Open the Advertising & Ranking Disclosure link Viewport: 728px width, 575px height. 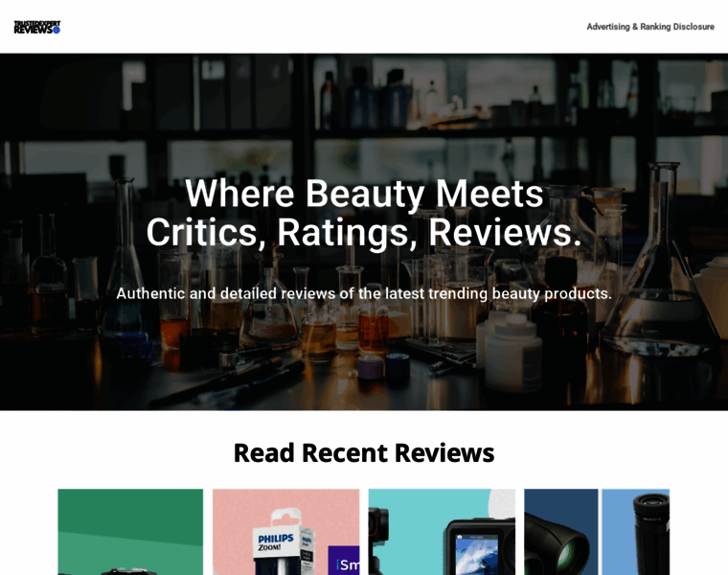pyautogui.click(x=650, y=27)
